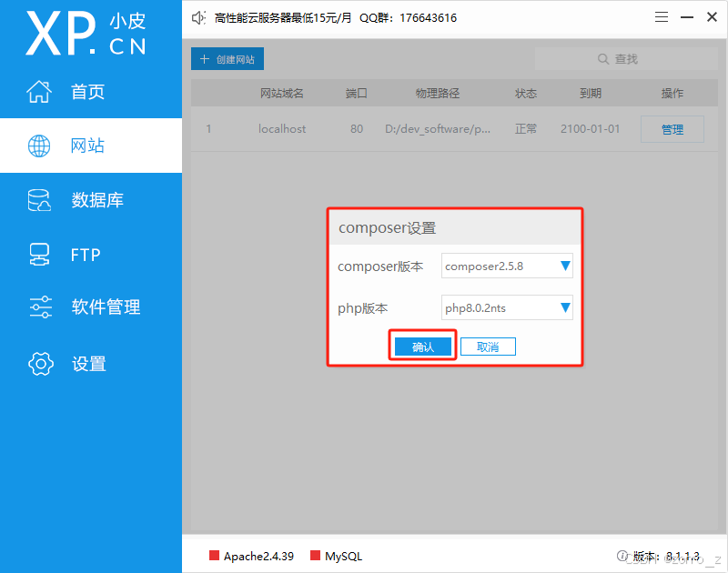Click the php8.0.2nts dropdown arrow
Image resolution: width=728 pixels, height=573 pixels.
tap(565, 307)
